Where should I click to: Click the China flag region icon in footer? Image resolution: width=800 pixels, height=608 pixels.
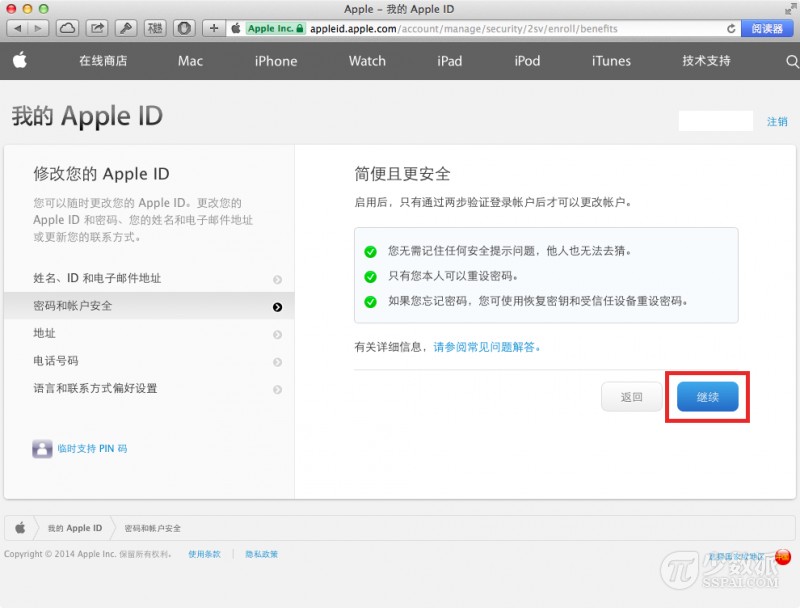783,556
